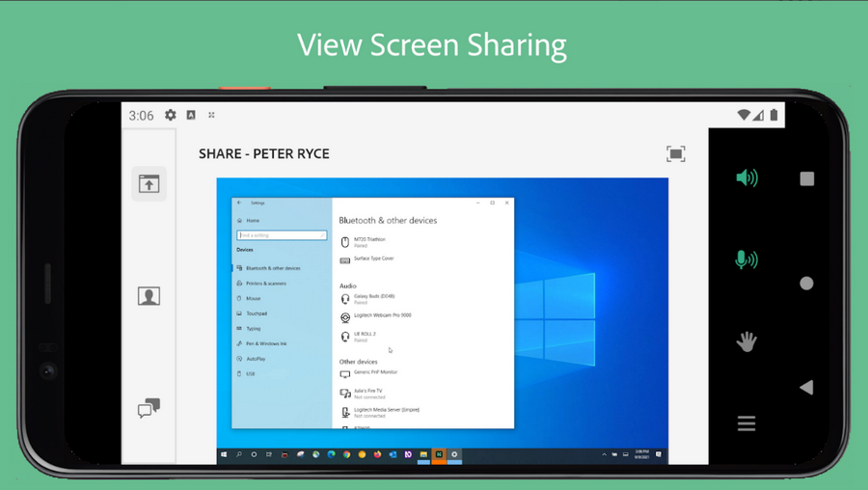Click Home in shared Settings window
Image resolution: width=868 pixels, height=490 pixels.
[253, 221]
